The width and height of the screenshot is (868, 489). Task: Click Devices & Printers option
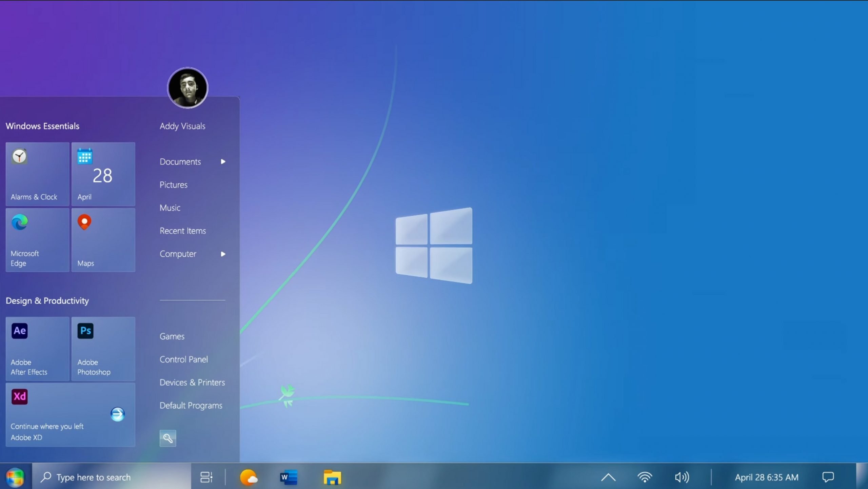[x=193, y=382]
